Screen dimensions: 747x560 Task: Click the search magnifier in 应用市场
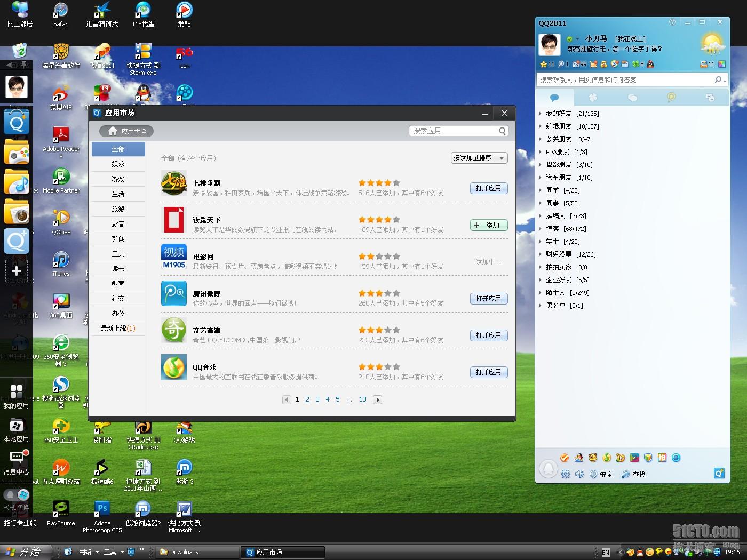point(502,131)
